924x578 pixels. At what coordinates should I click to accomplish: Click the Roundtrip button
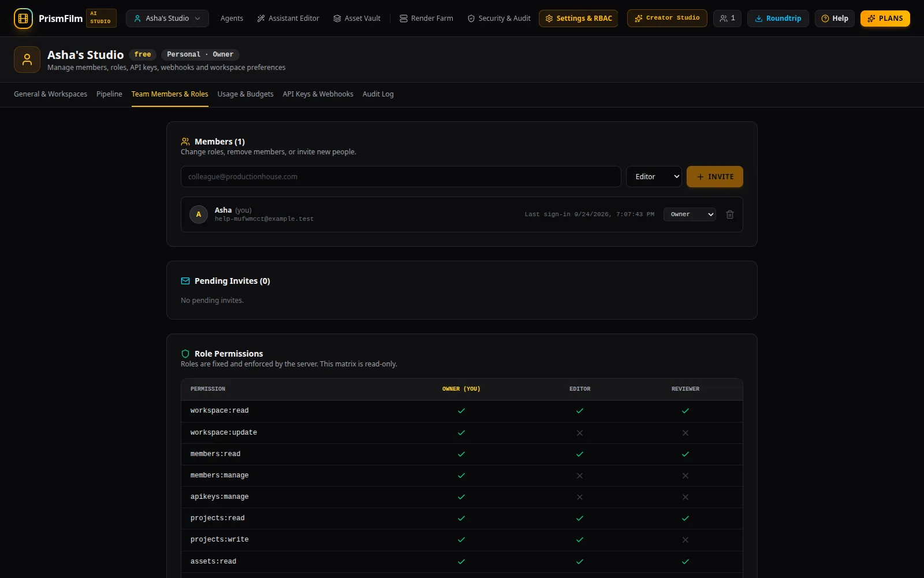tap(778, 18)
